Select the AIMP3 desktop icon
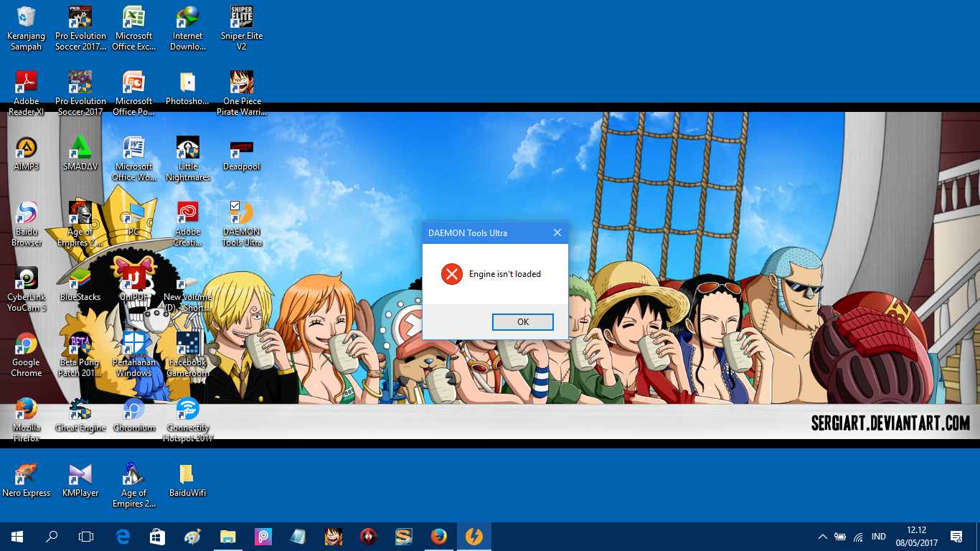 click(27, 154)
